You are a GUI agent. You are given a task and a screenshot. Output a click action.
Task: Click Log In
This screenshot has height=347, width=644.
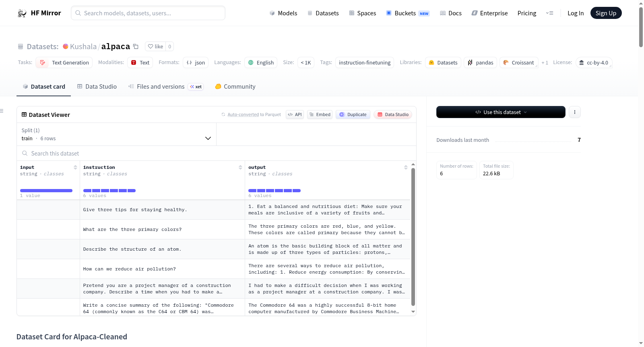click(x=576, y=13)
